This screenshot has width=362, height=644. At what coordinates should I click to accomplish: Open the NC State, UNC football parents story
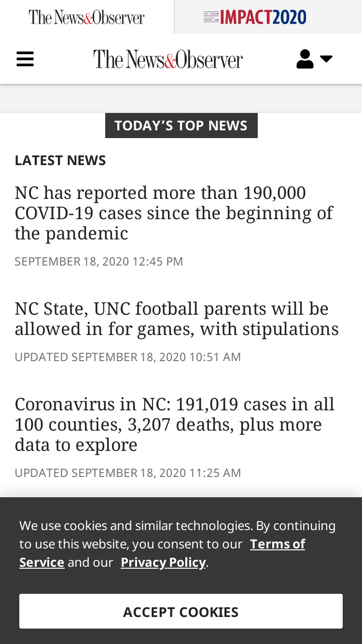tap(177, 319)
